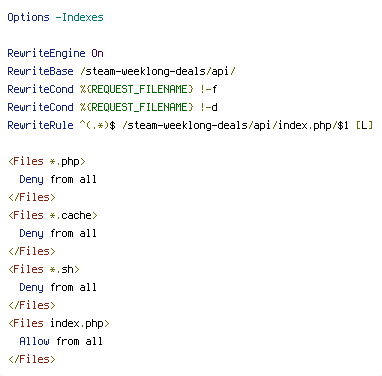Click closing </Files> after *.php block
This screenshot has width=382, height=376.
coord(32,197)
